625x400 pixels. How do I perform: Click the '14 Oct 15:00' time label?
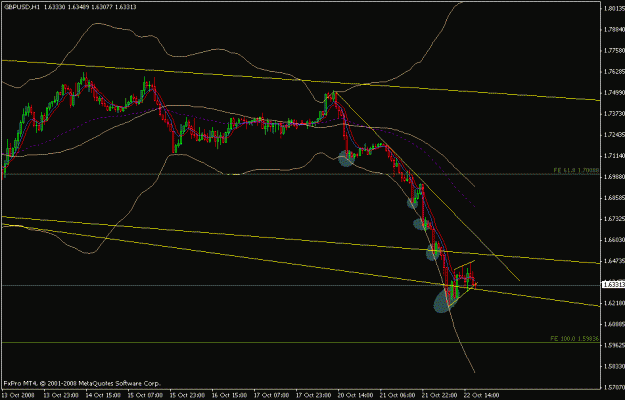[101, 395]
